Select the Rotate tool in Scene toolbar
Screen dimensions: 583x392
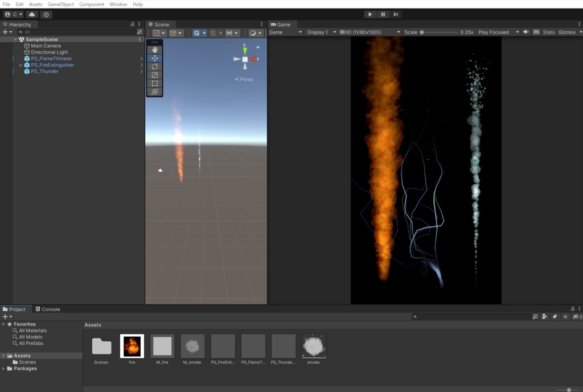point(155,67)
